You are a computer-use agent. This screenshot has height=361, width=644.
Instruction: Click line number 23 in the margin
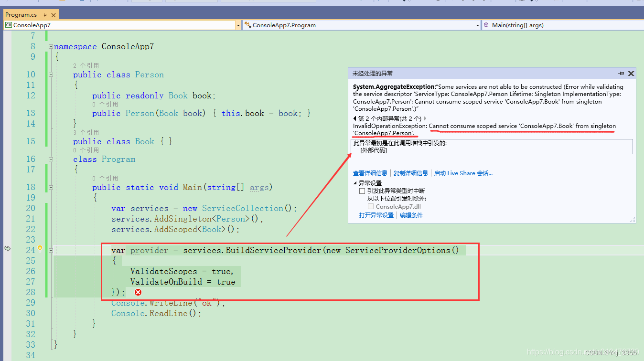point(31,240)
